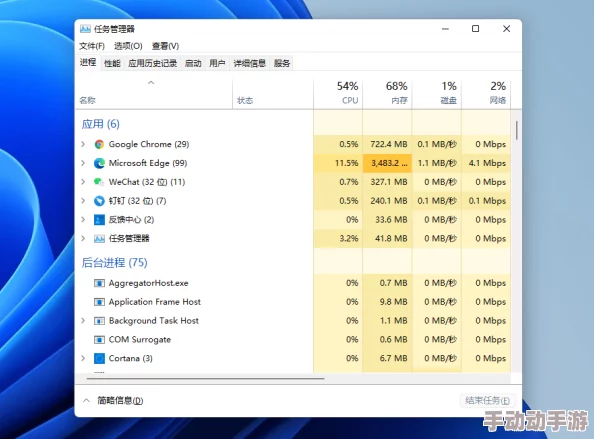Click the 任务管理器 row icon
This screenshot has width=594, height=439.
point(99,239)
